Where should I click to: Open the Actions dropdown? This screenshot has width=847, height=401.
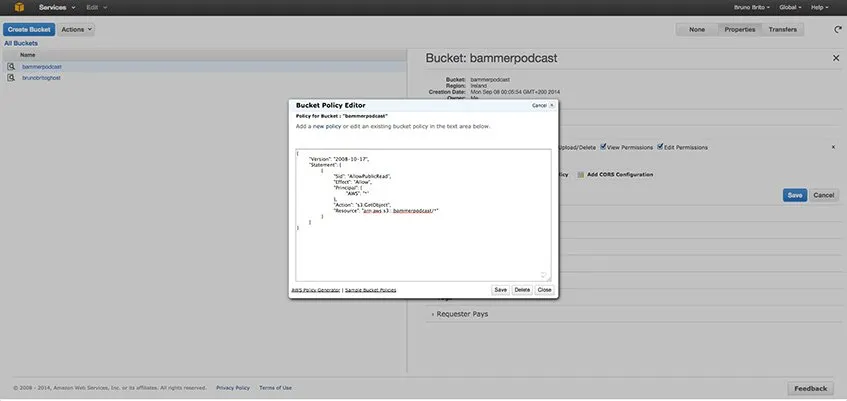76,30
